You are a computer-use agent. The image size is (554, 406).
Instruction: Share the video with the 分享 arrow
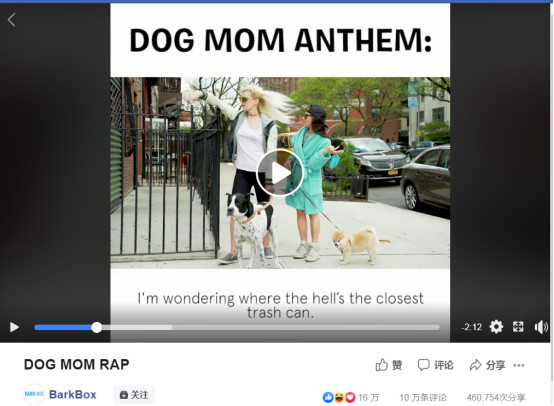point(487,365)
